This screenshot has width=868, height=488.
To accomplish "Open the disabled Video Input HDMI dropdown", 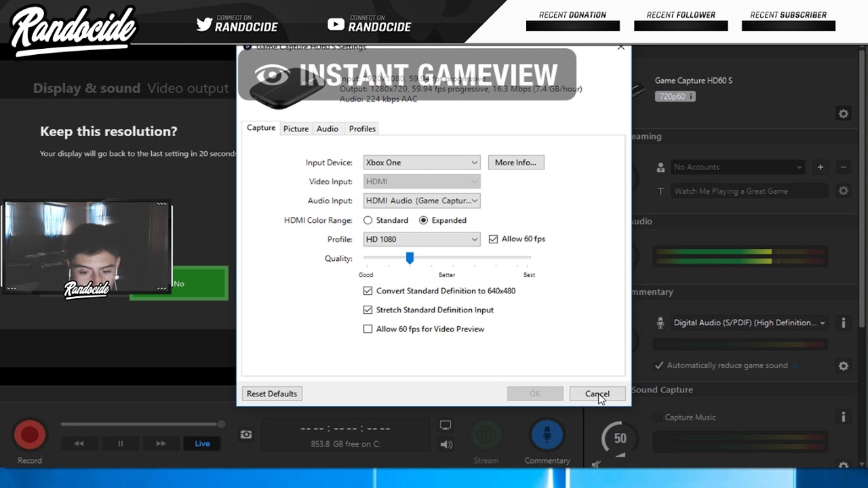I will click(x=422, y=182).
